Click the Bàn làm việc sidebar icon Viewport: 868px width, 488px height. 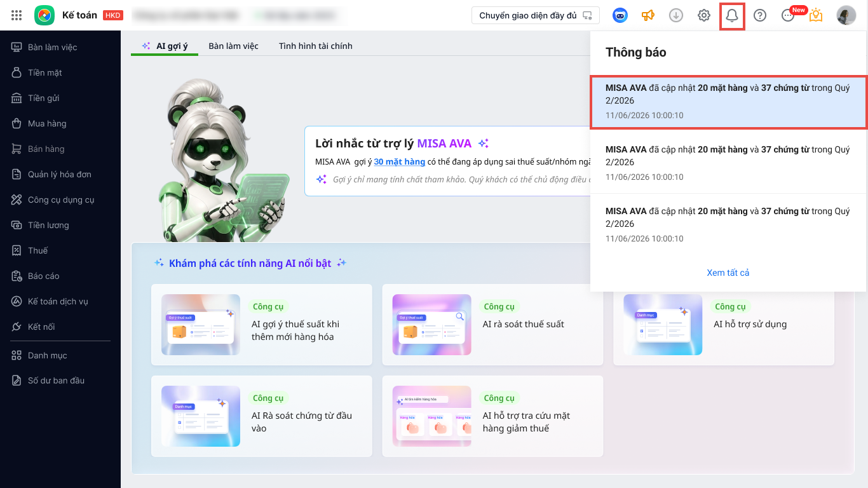17,47
